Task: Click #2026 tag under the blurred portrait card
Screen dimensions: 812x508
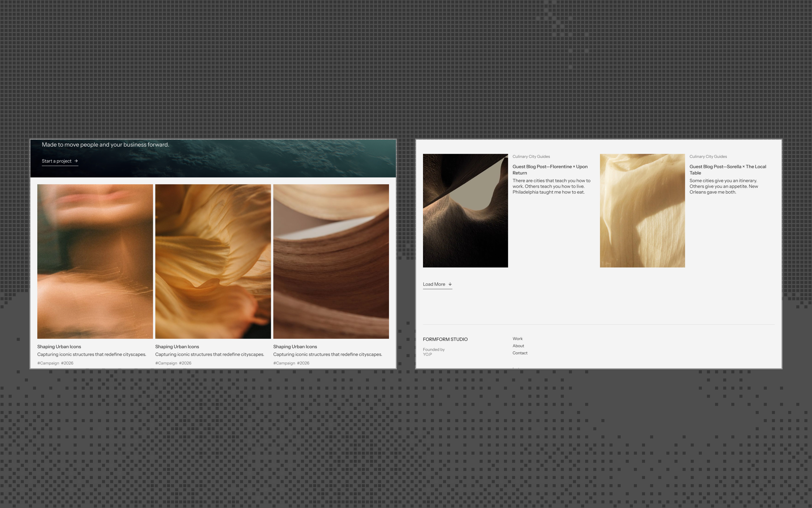Action: coord(67,363)
